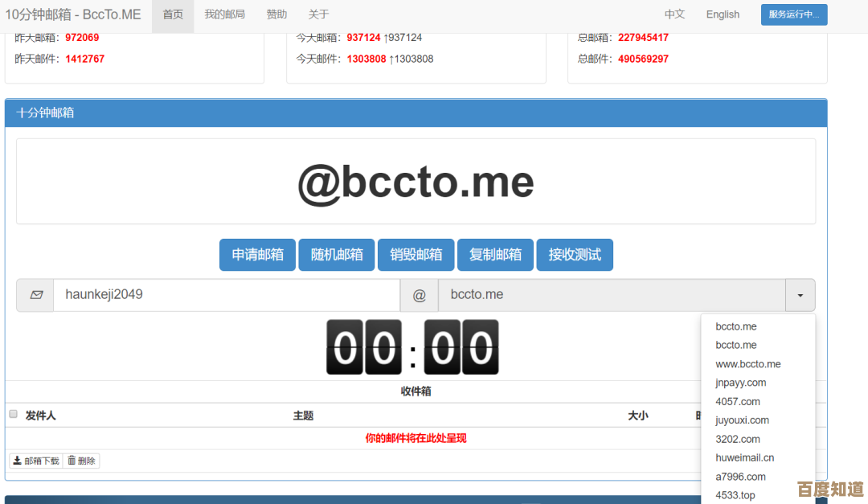The image size is (868, 504).
Task: Go to the 赞助 page
Action: 276,14
